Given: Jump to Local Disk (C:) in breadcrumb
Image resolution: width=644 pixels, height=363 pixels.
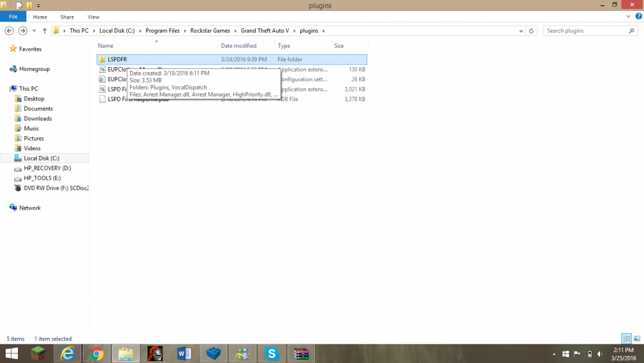Looking at the screenshot, I should click(117, 31).
